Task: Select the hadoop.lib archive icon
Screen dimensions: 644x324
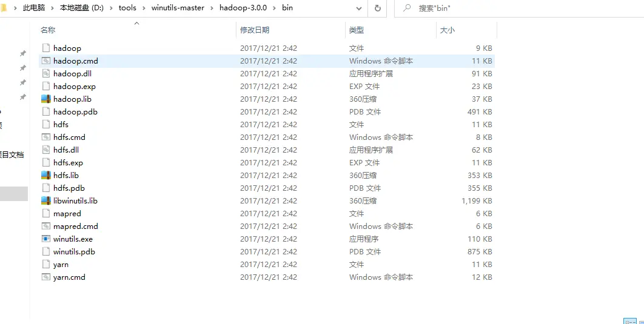Action: pos(46,99)
